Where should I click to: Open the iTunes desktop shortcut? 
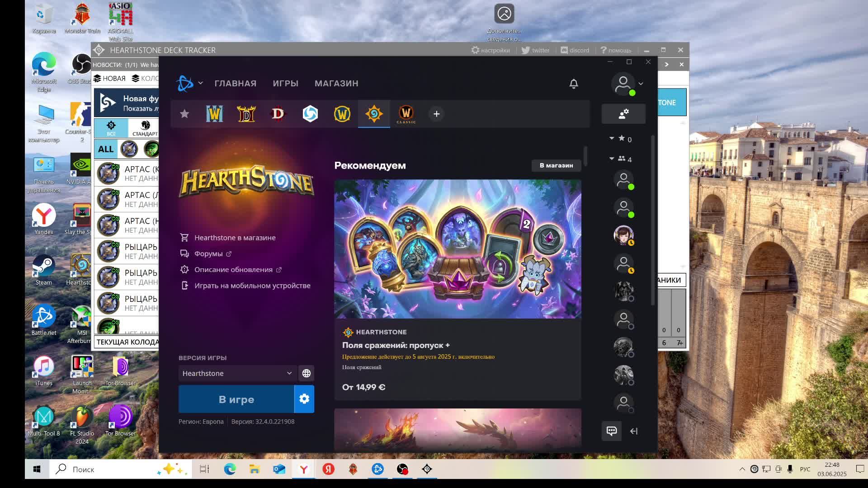pos(43,371)
